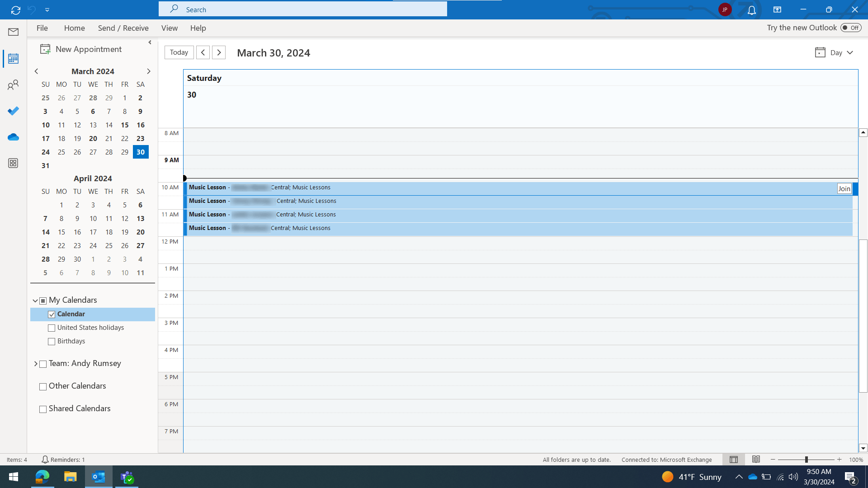Click scrollbar up arrow in calendar
868x488 pixels.
[863, 132]
